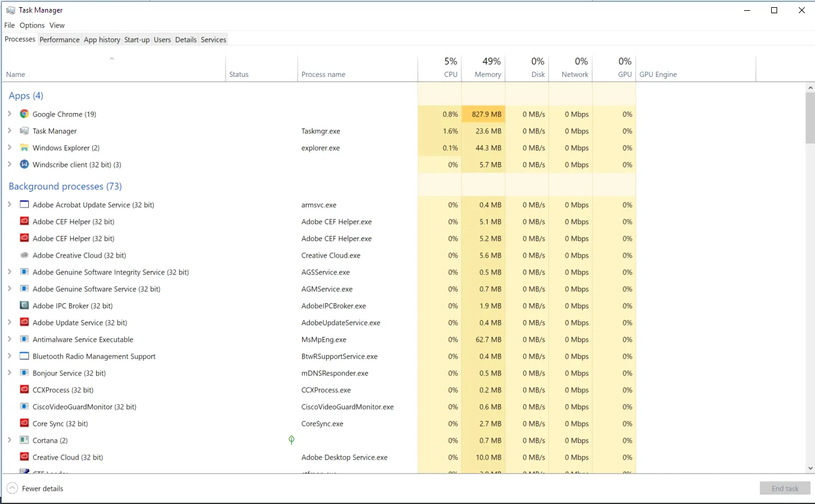Select the Adobe Acrobat Update Service icon
Image resolution: width=815 pixels, height=504 pixels.
point(24,205)
